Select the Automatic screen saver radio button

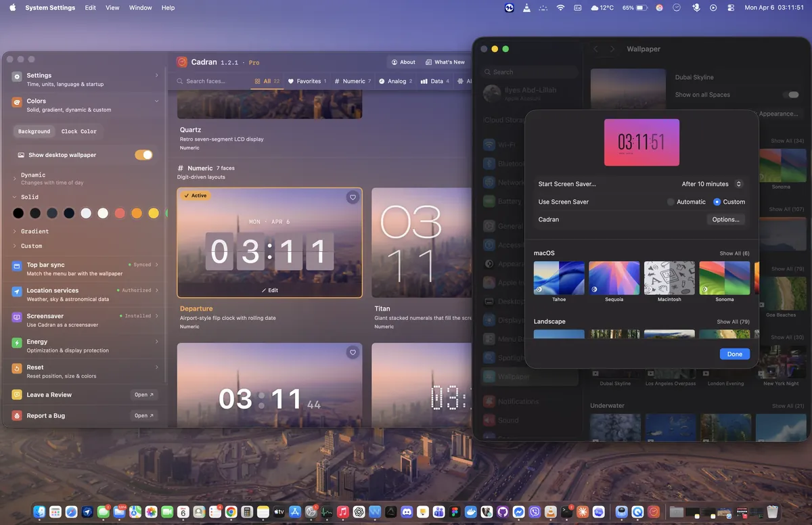(x=671, y=202)
